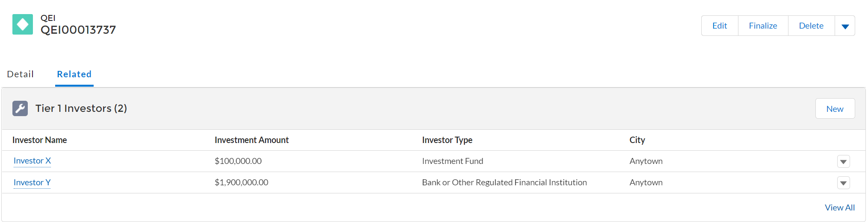Click the City column header

(x=637, y=140)
